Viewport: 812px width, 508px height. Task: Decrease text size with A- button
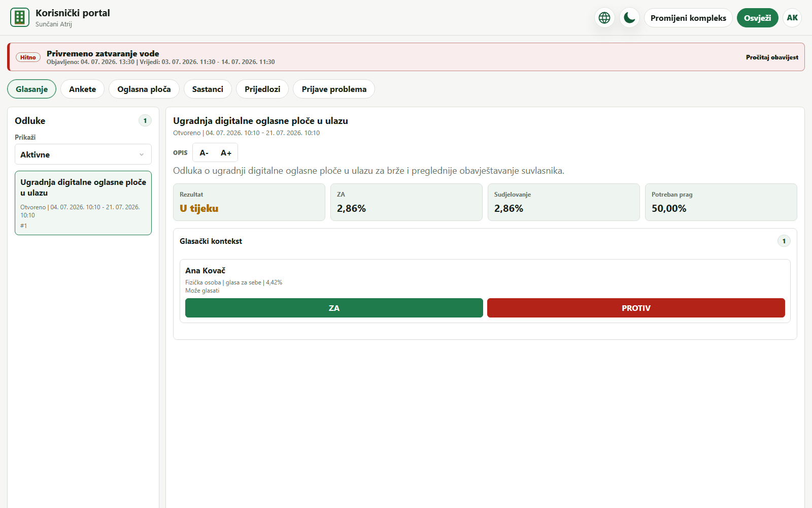204,152
